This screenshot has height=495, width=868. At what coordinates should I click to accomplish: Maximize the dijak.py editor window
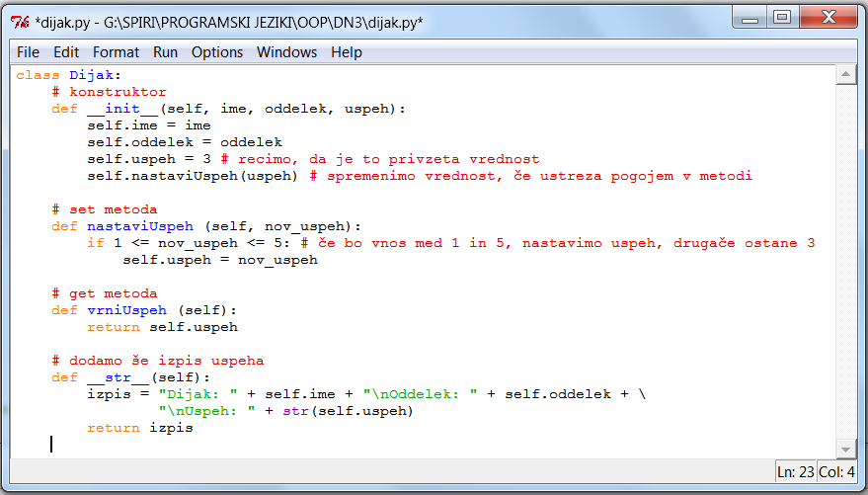(x=782, y=18)
